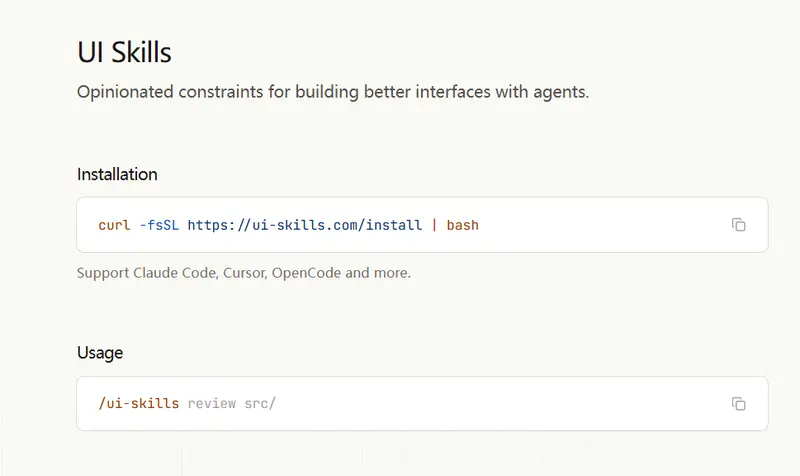Click the word 'review' in usage command

[x=211, y=404]
